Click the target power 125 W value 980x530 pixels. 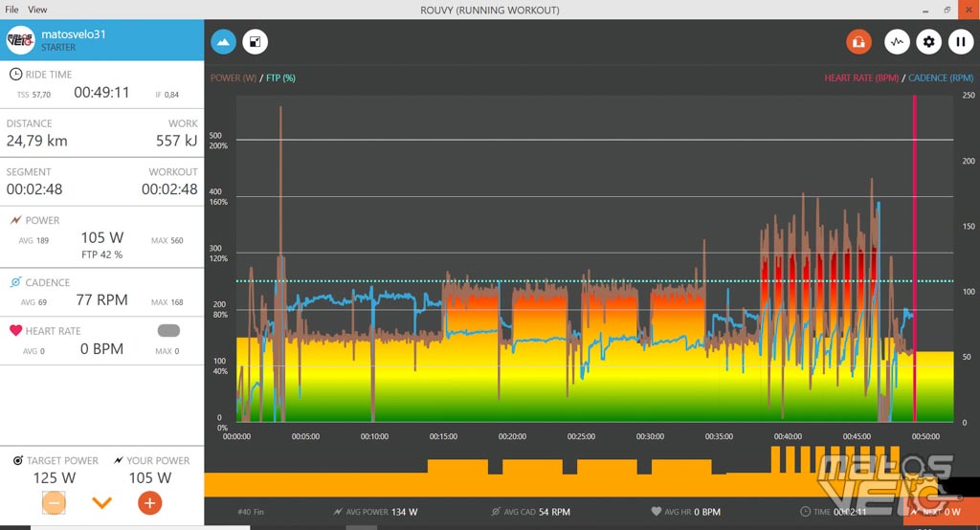55,478
